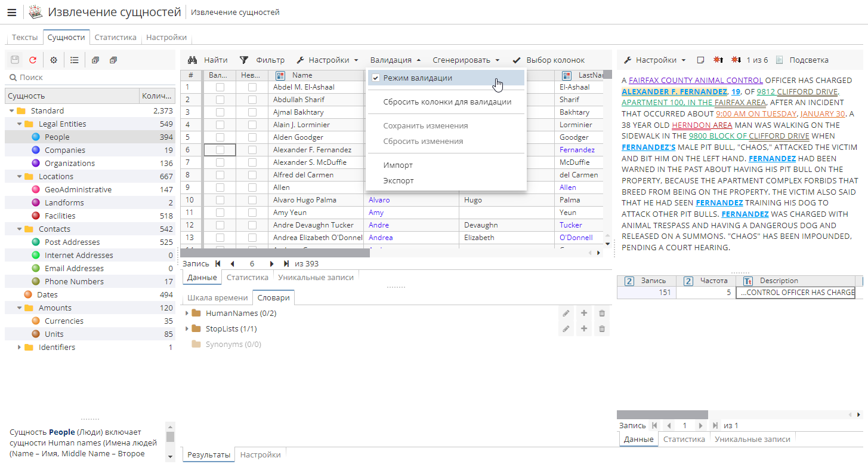The height and width of the screenshot is (467, 868).
Task: Edit the HumanNames dictionary (pencil icon)
Action: pos(566,314)
